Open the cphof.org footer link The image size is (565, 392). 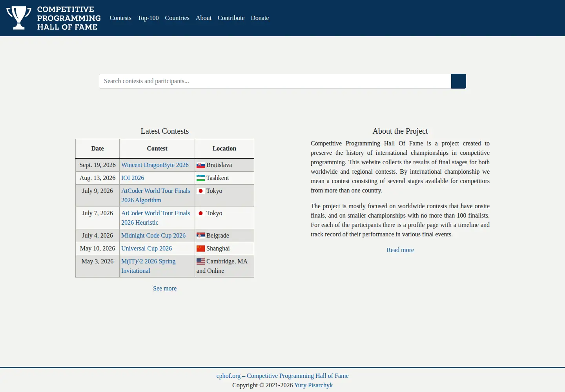coord(282,376)
